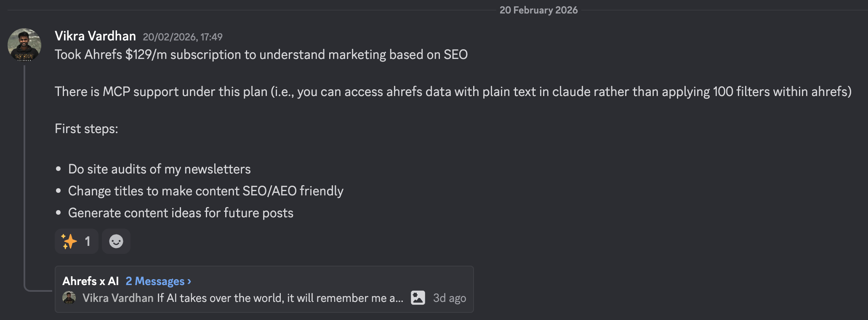Click bullet about generating content ideas
This screenshot has width=868, height=320.
181,213
